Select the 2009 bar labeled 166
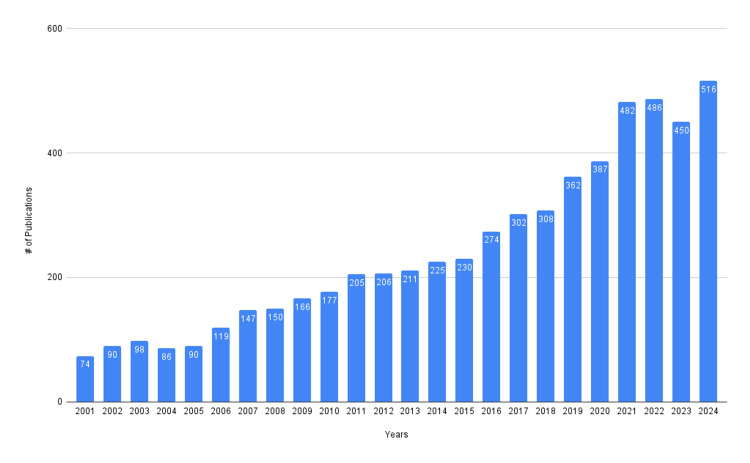 [302, 350]
